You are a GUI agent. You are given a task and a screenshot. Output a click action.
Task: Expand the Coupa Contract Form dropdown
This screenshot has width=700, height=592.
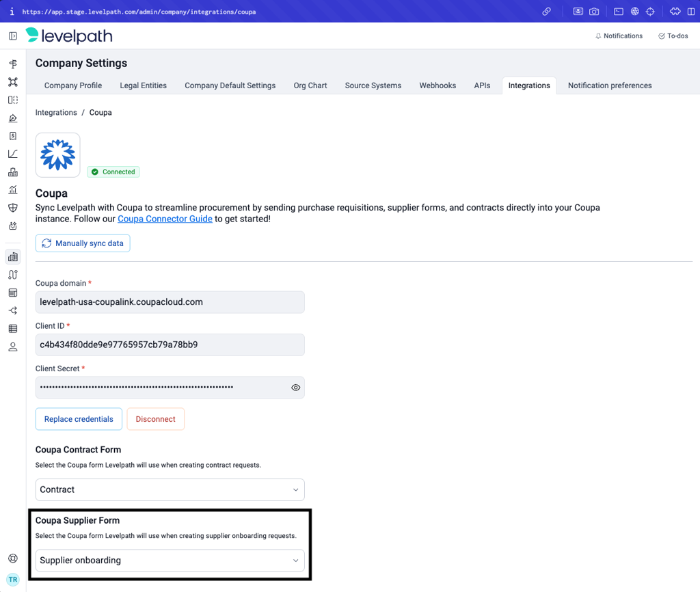pos(170,489)
